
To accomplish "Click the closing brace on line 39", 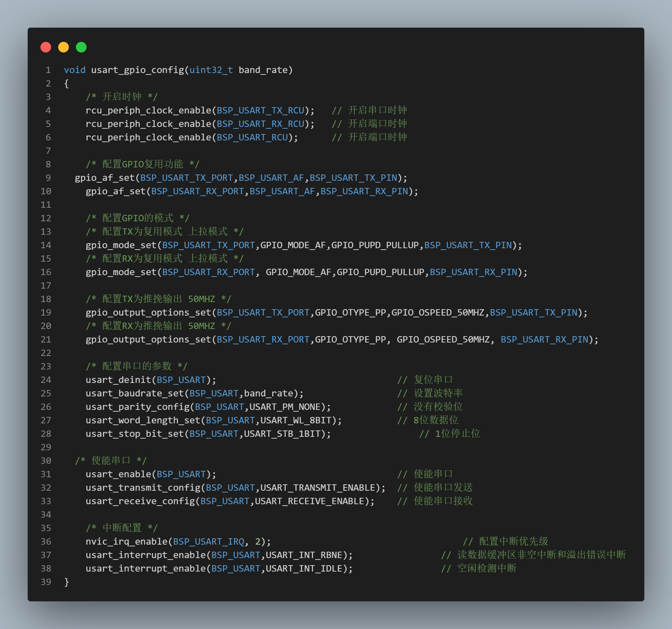I will coord(66,582).
